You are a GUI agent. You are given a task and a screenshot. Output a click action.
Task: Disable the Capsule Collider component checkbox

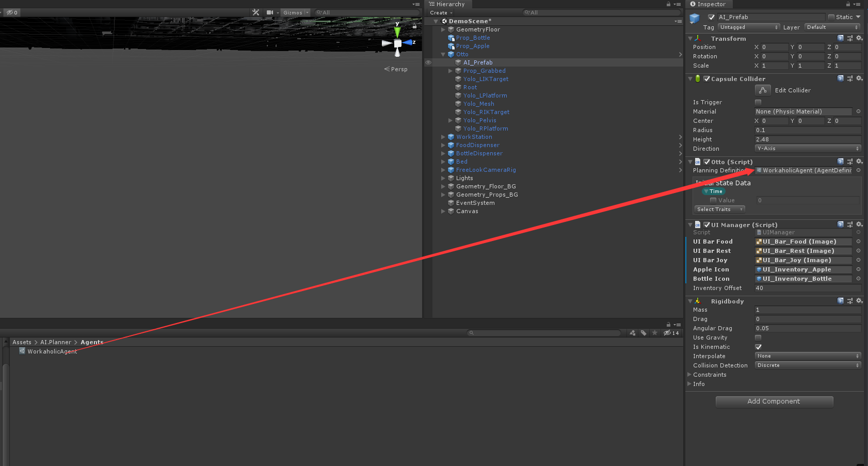(707, 79)
